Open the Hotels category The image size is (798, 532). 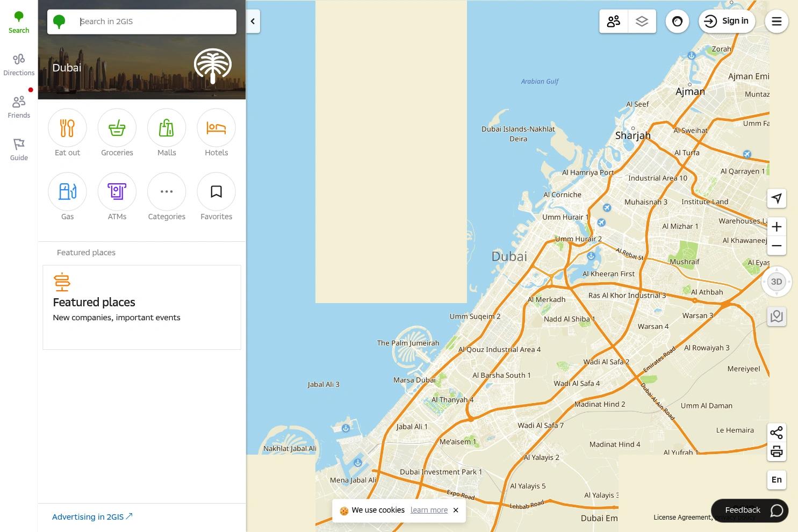216,128
